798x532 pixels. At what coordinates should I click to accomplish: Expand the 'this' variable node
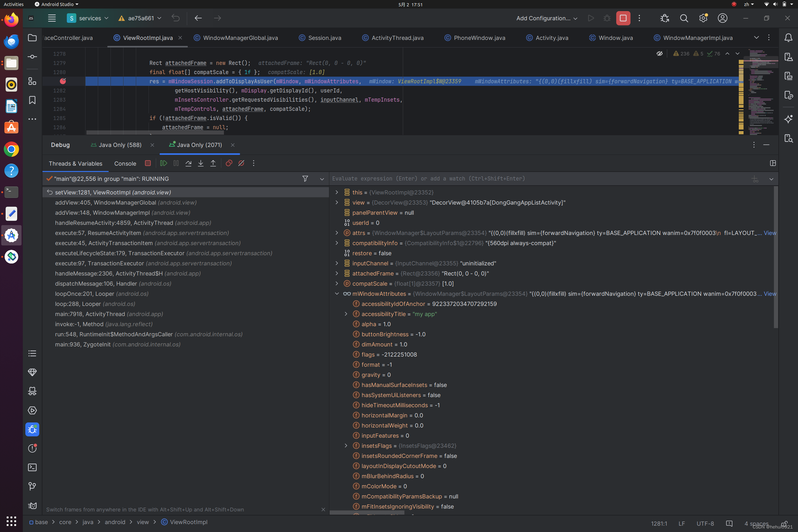click(337, 192)
